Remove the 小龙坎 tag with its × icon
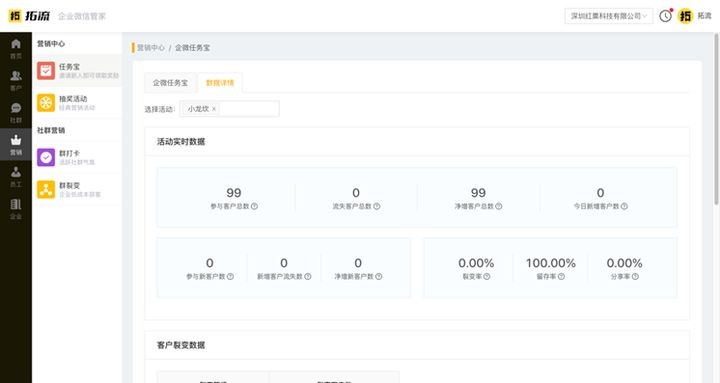 coord(214,109)
